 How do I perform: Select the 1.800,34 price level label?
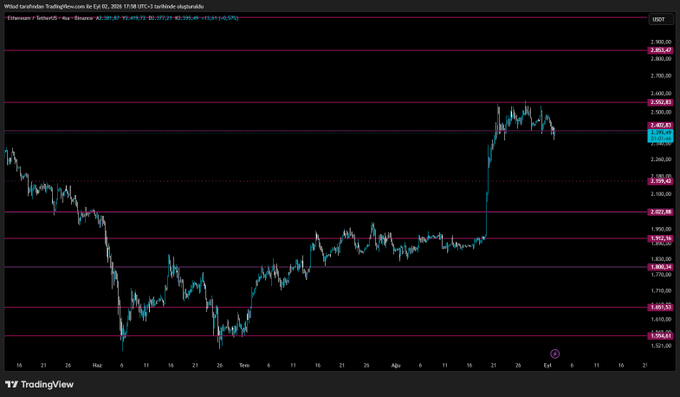pos(661,267)
